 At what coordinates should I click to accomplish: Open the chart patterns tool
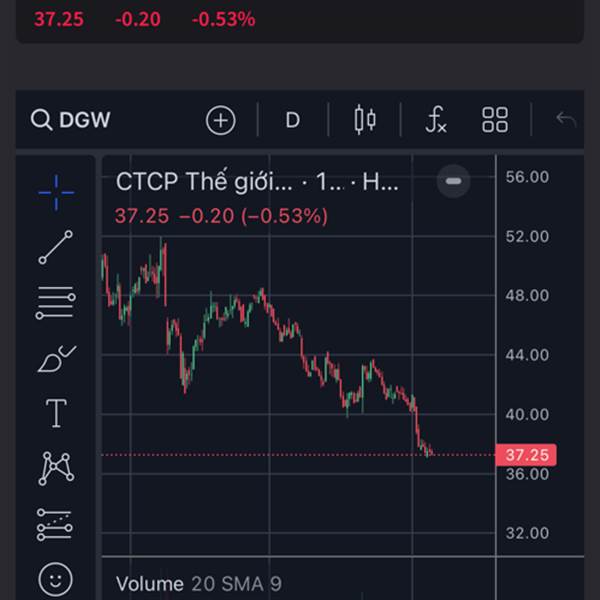(x=56, y=467)
